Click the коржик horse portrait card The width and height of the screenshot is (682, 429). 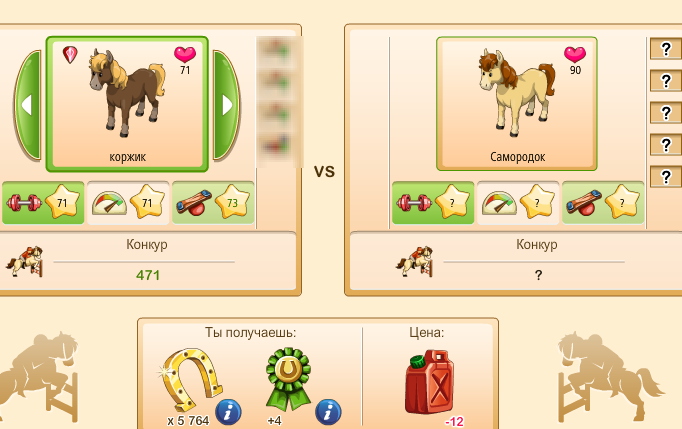click(x=127, y=104)
